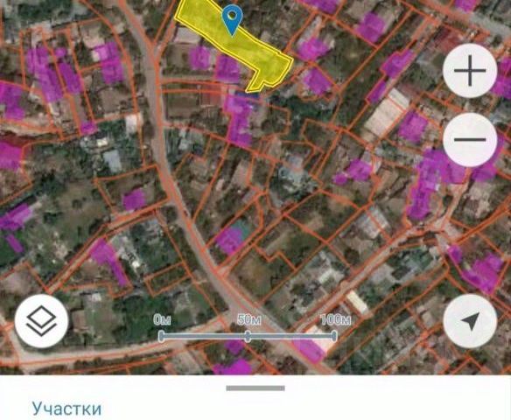Tap the blue location pin marker
511x420 pixels.
pos(232,20)
